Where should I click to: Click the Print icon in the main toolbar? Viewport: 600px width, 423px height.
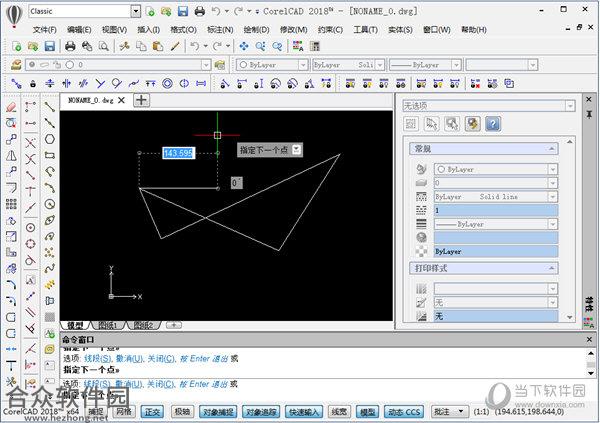coord(70,46)
